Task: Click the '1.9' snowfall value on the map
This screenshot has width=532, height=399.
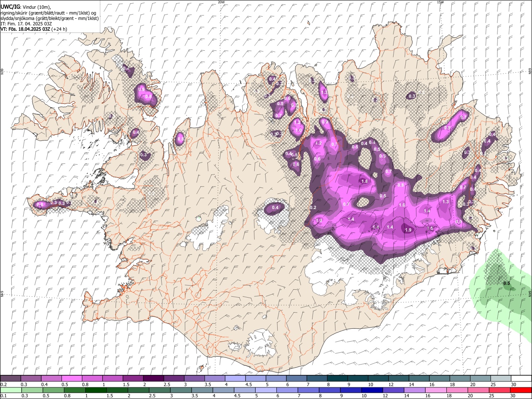Action: (x=408, y=230)
